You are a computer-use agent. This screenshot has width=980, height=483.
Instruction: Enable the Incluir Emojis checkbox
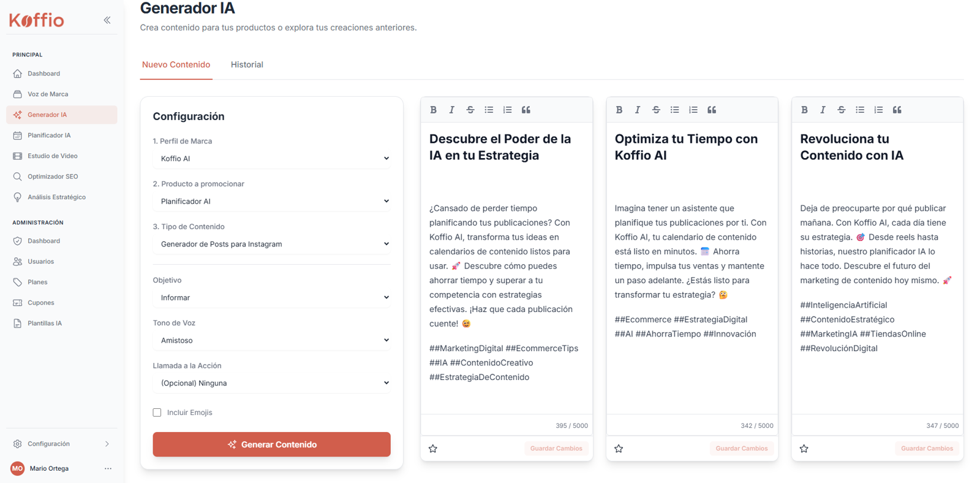157,413
